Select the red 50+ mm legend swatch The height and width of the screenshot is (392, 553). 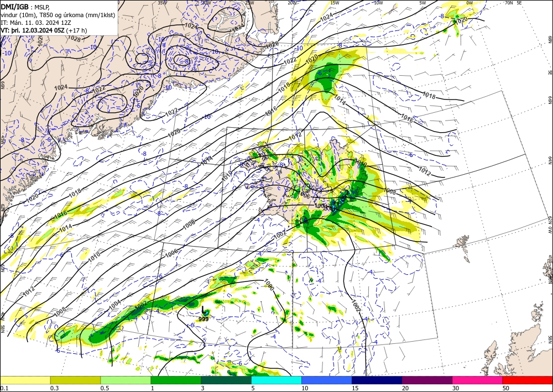coord(528,380)
